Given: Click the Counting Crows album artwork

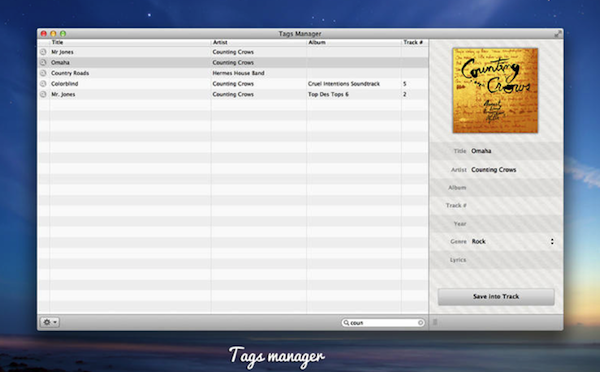Looking at the screenshot, I should pyautogui.click(x=495, y=90).
